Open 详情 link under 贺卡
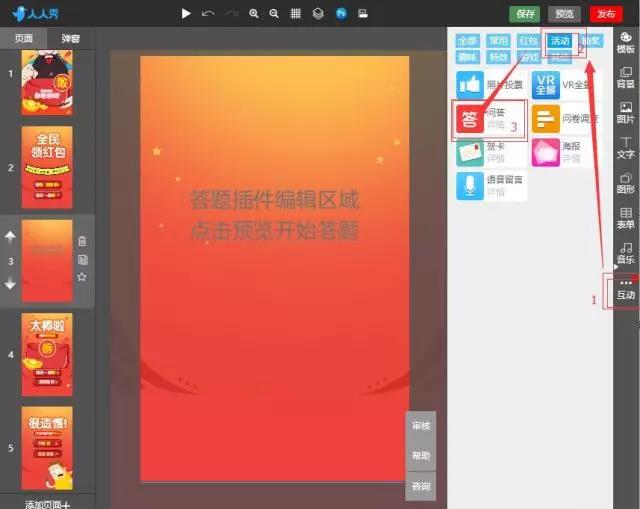This screenshot has height=509, width=640. [496, 158]
